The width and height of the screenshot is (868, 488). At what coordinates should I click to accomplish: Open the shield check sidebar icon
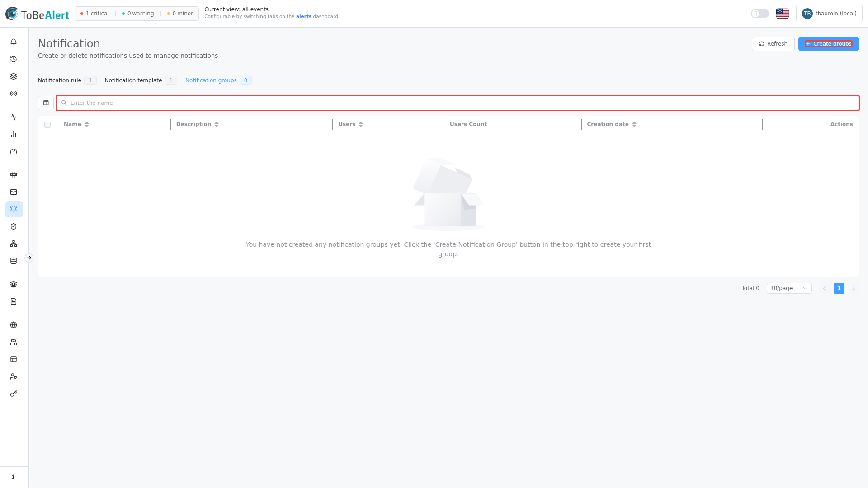tap(14, 226)
